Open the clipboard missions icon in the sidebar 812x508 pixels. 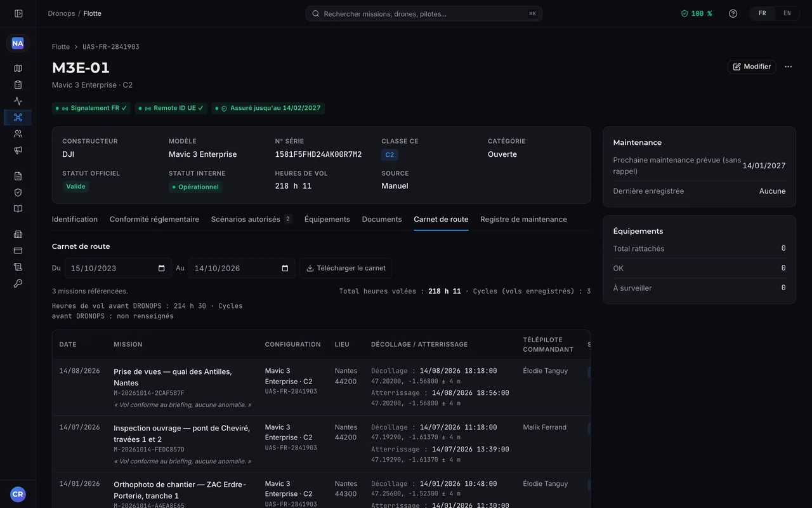18,84
